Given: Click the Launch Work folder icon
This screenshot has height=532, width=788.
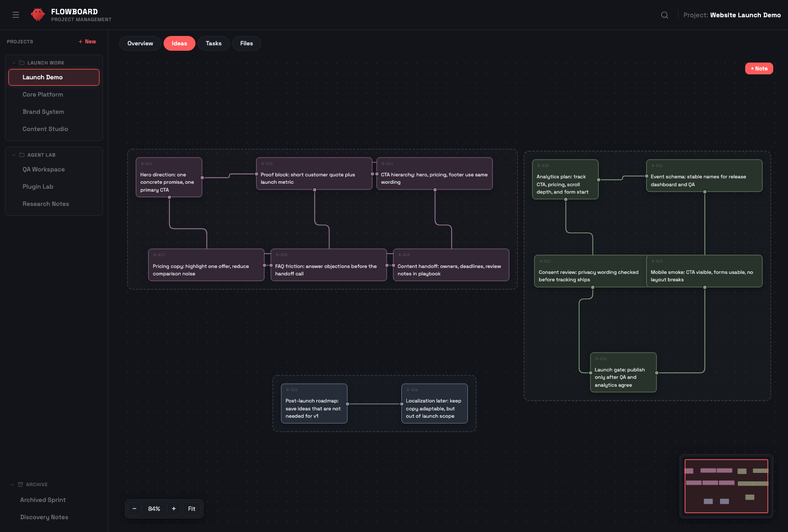Looking at the screenshot, I should click(x=22, y=63).
